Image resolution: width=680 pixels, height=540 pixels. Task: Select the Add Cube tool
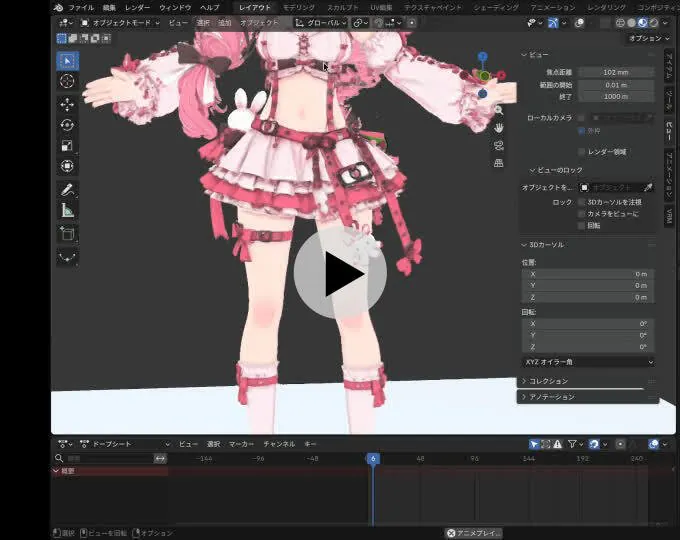pos(67,234)
